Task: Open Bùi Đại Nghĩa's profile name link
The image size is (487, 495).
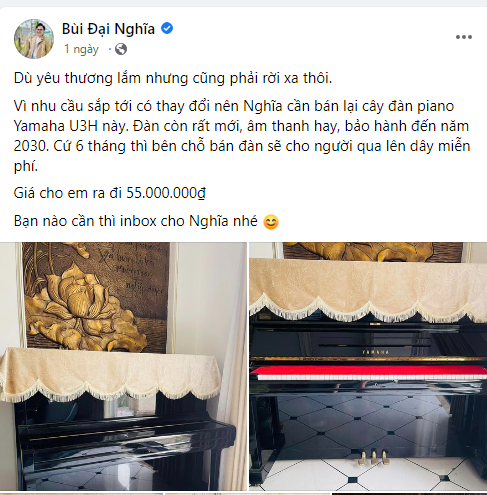Action: click(108, 29)
